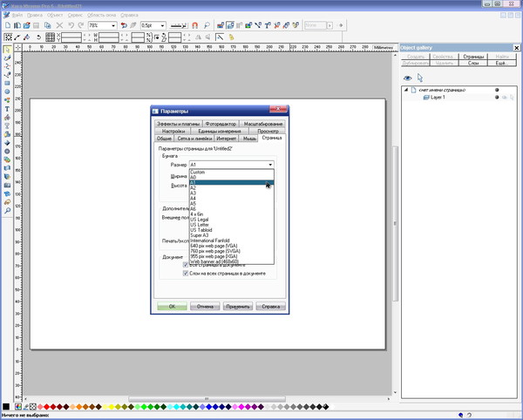
Task: Choose Super A3 from paper size list
Action: point(232,235)
